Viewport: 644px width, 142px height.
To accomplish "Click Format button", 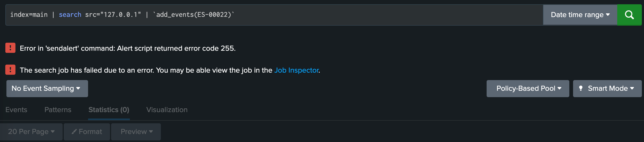I will click(x=87, y=132).
